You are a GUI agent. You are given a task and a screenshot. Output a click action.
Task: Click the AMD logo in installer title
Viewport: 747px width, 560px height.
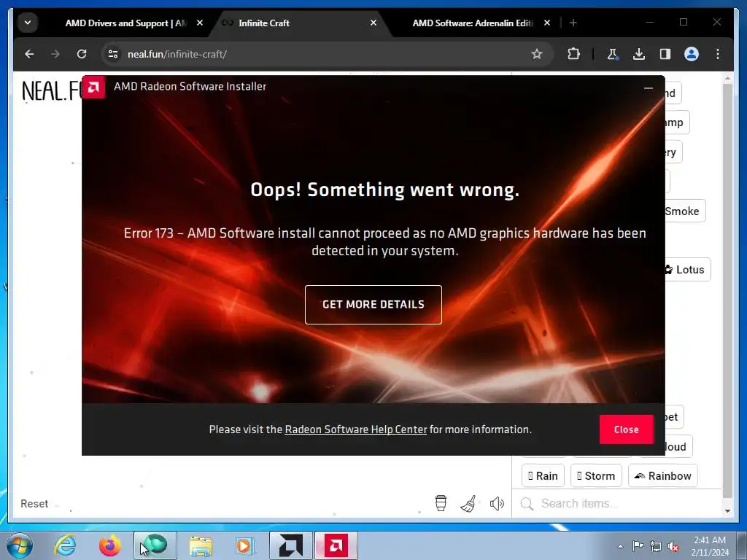coord(93,87)
